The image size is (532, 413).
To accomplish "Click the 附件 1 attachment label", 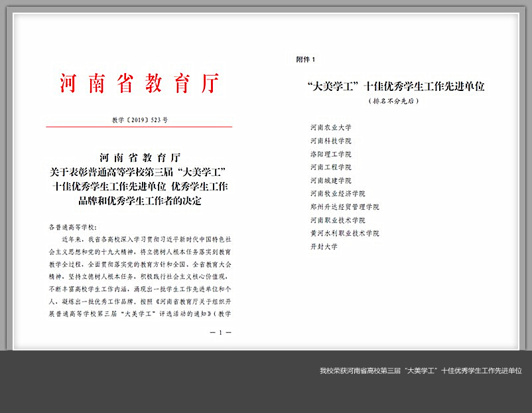I will pos(306,60).
